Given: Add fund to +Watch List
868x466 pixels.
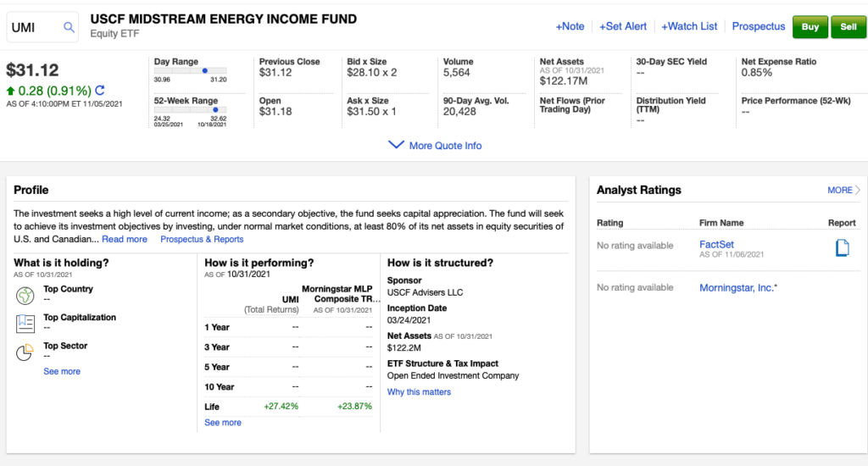Looking at the screenshot, I should (x=689, y=26).
